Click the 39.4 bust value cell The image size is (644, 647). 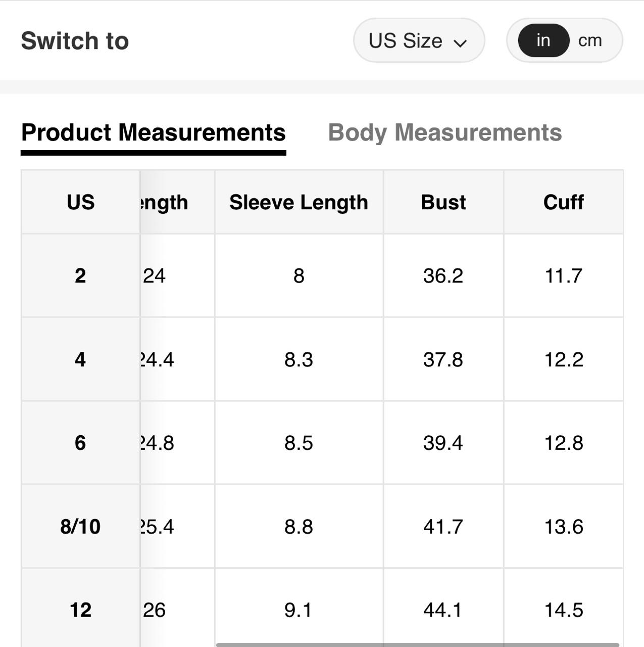pyautogui.click(x=443, y=443)
